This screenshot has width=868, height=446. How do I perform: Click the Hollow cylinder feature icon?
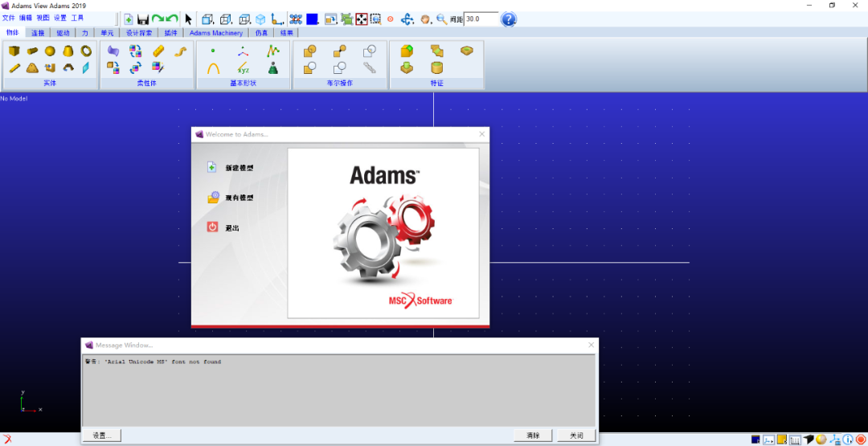[436, 68]
